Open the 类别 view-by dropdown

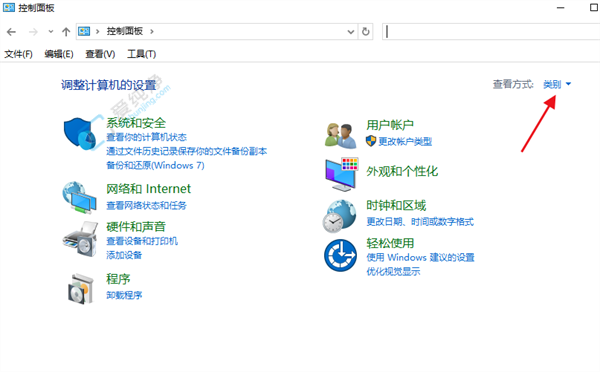[557, 84]
